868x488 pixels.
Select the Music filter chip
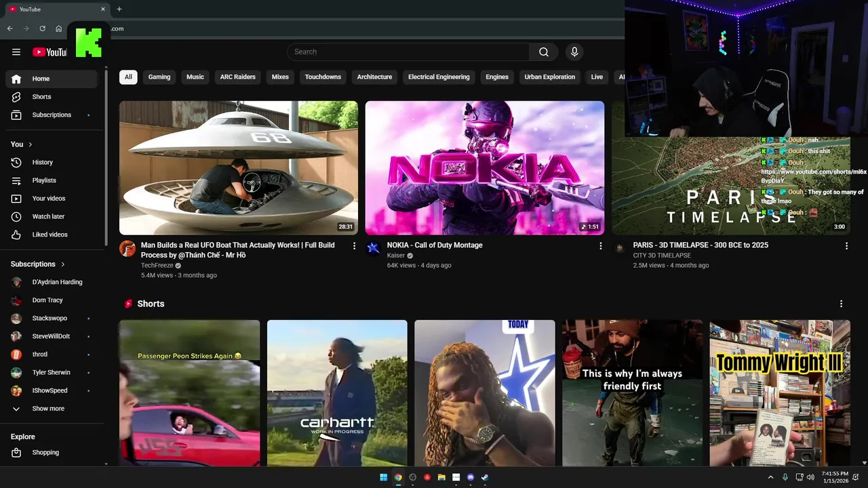(195, 77)
